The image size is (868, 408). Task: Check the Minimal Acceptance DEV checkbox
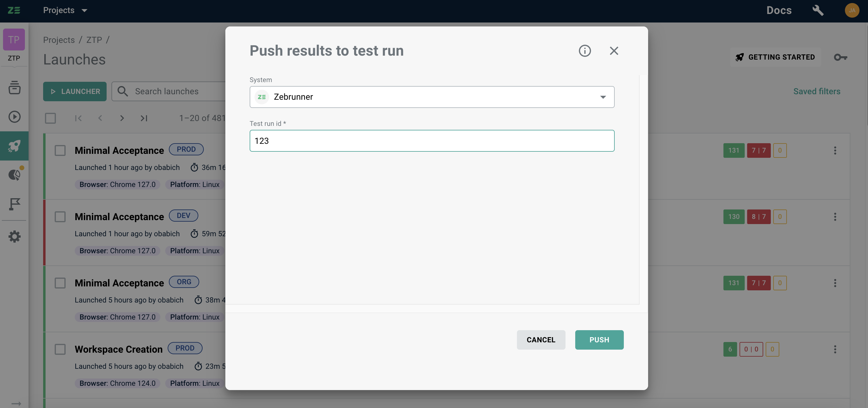[x=60, y=217]
